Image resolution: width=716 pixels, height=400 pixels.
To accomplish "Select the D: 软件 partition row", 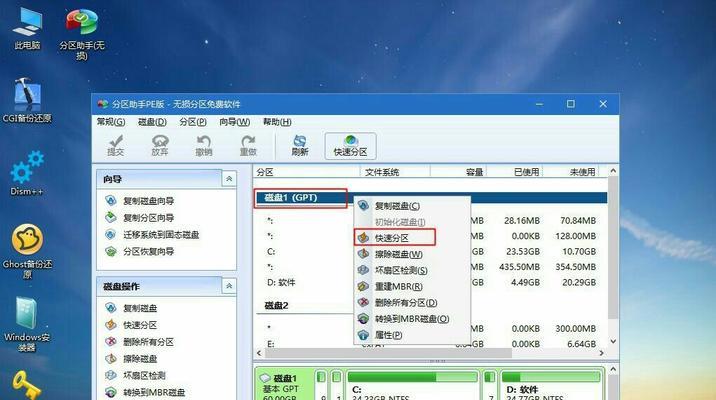I will (431, 283).
